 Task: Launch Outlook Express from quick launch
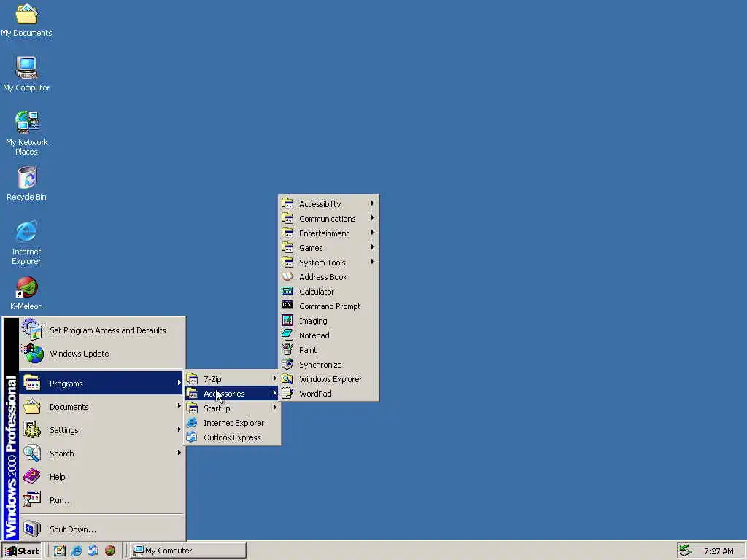point(93,551)
